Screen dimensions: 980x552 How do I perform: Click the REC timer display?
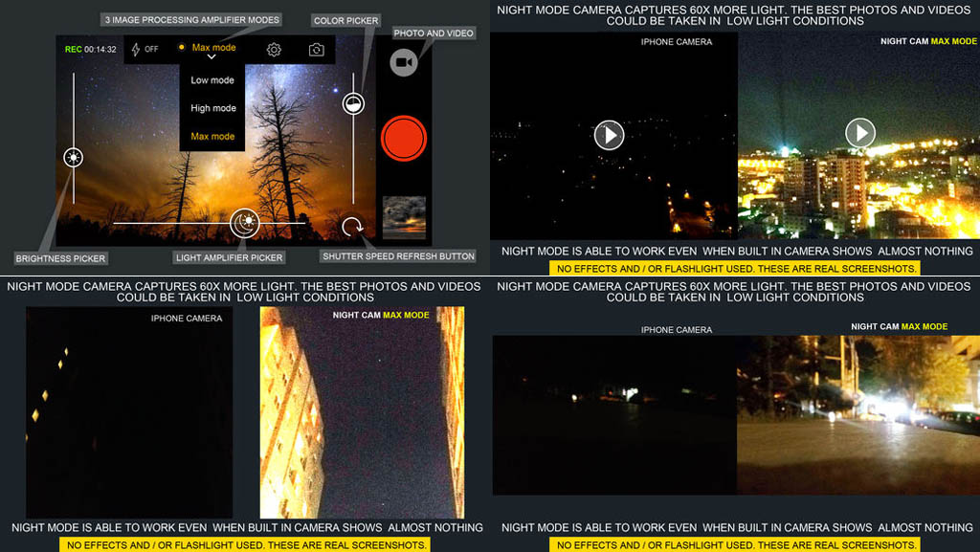coord(91,50)
